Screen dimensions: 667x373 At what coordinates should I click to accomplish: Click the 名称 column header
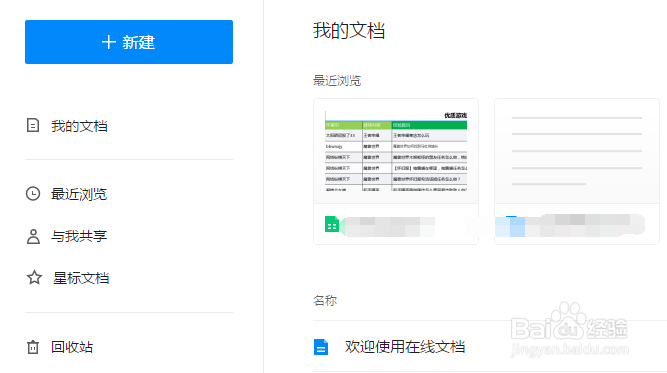(x=325, y=301)
